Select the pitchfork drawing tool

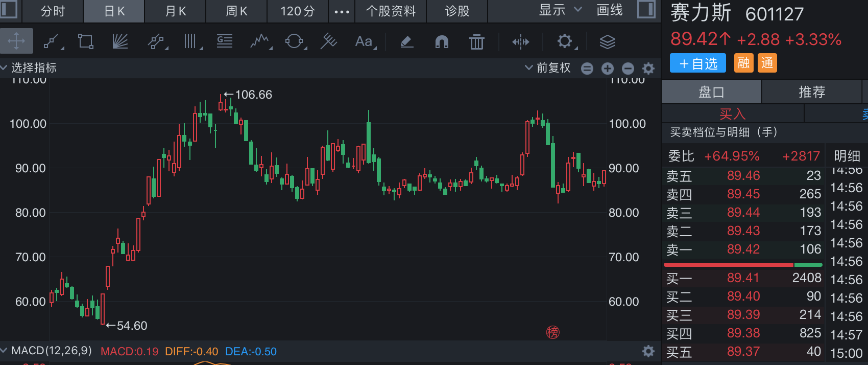point(329,41)
